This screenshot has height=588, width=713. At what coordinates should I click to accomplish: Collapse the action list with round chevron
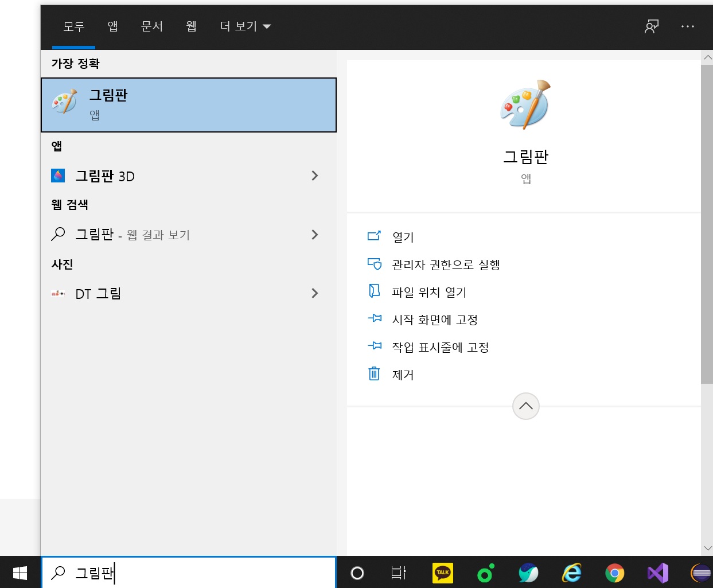(525, 406)
